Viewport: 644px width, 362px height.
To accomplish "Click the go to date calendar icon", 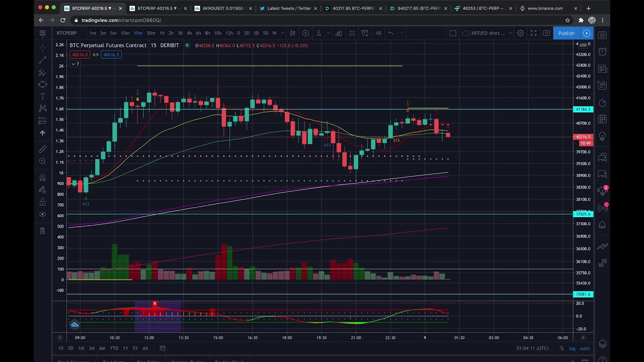I will click(163, 348).
